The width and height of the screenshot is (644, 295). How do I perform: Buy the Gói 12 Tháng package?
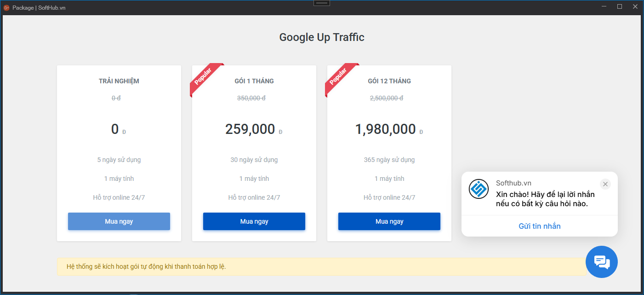389,221
